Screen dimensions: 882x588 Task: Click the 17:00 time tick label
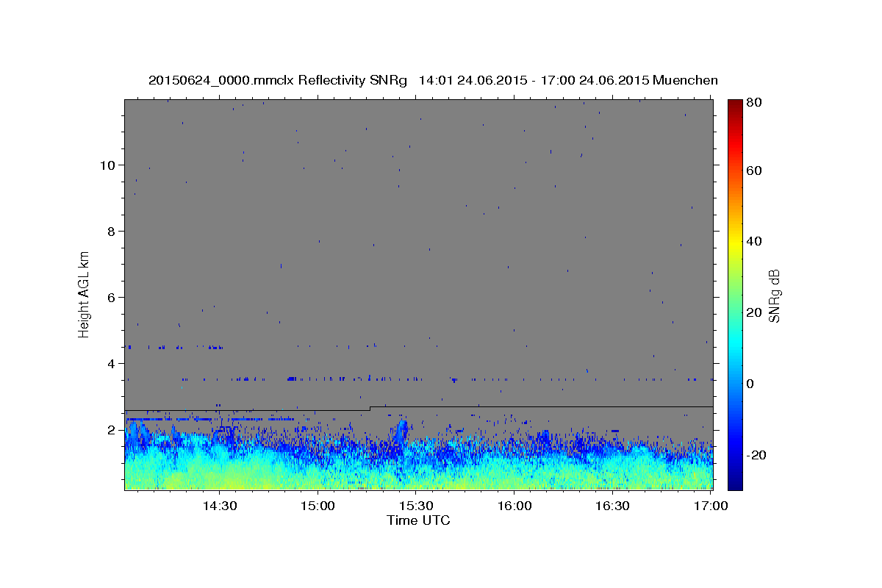click(x=711, y=506)
